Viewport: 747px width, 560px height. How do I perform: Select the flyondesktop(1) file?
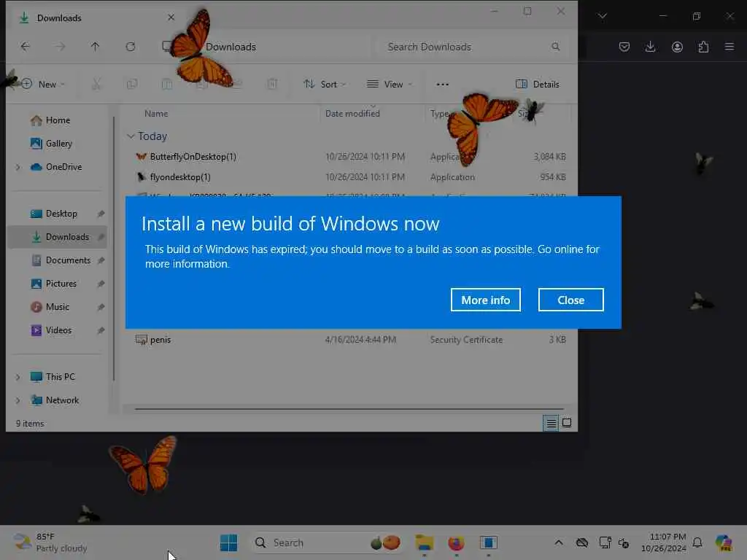[180, 177]
